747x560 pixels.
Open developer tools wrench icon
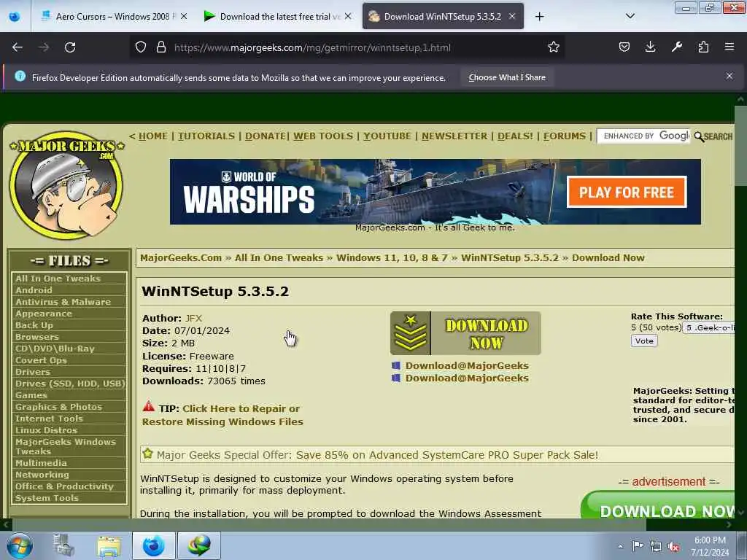pos(676,47)
